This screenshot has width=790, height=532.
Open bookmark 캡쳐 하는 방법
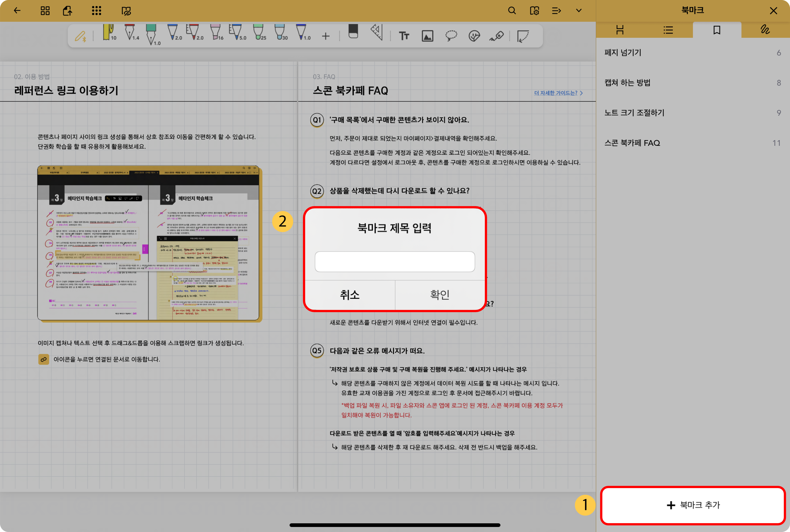click(693, 83)
